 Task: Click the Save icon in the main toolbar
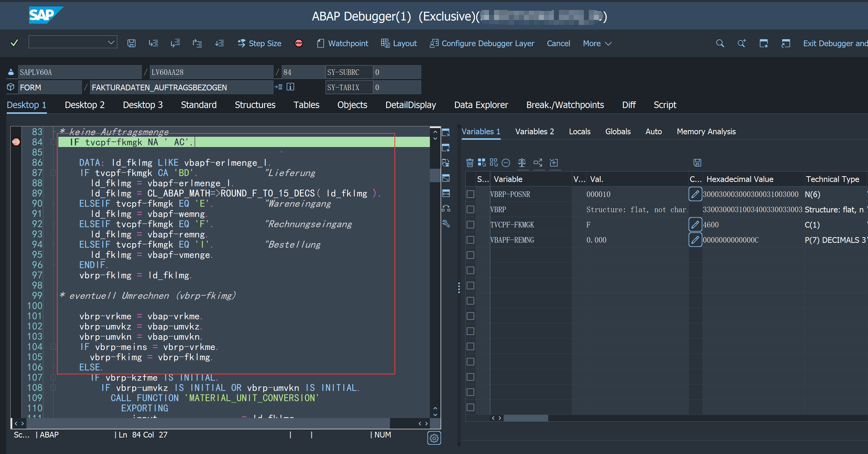point(131,43)
